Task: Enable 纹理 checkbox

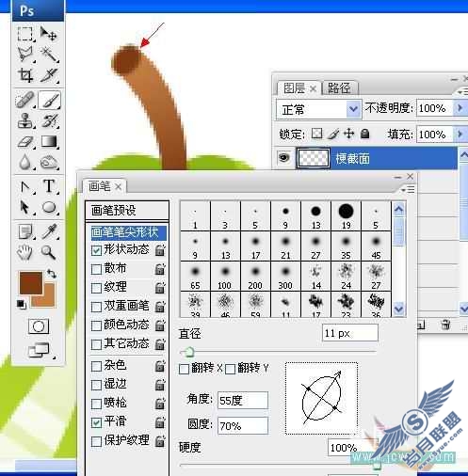Action: (96, 288)
